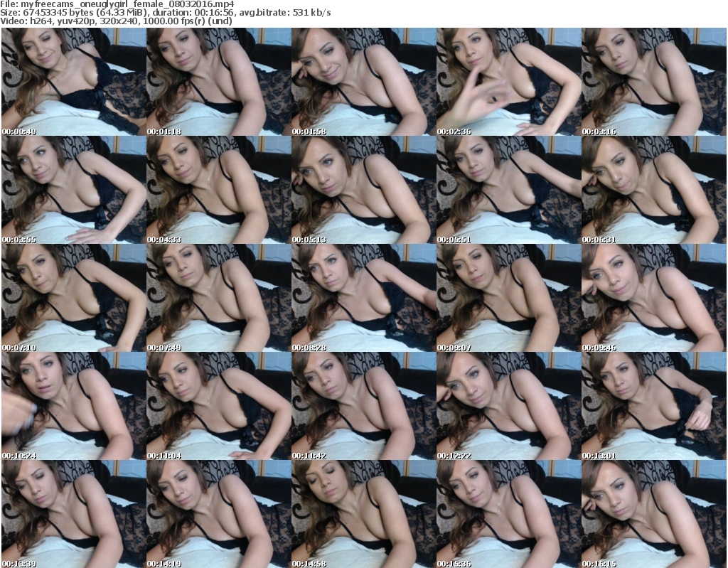The height and width of the screenshot is (568, 728).
Task: Click the thumbnail marked 00:09:46
Action: pyautogui.click(x=653, y=298)
